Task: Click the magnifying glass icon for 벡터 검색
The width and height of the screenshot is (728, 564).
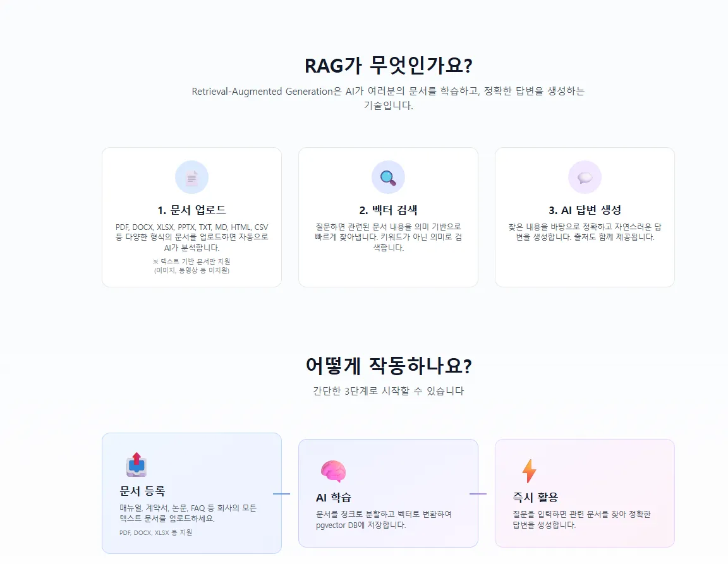Action: tap(388, 177)
